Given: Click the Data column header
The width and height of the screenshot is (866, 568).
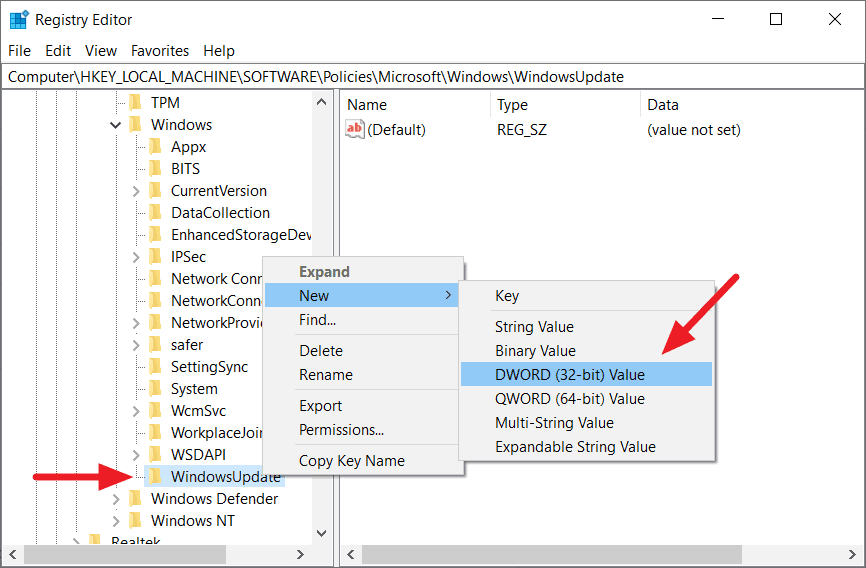Looking at the screenshot, I should click(752, 105).
